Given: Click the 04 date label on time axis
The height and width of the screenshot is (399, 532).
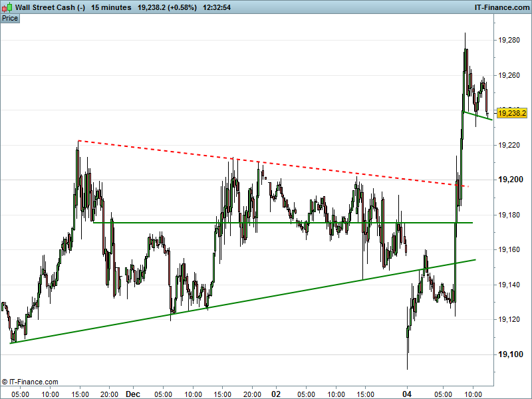Looking at the screenshot, I should (407, 394).
